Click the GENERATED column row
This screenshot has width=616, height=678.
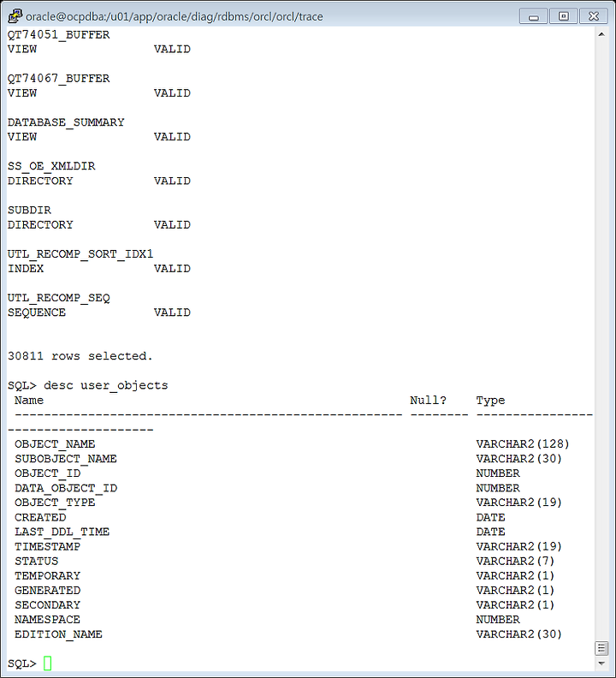(x=284, y=590)
